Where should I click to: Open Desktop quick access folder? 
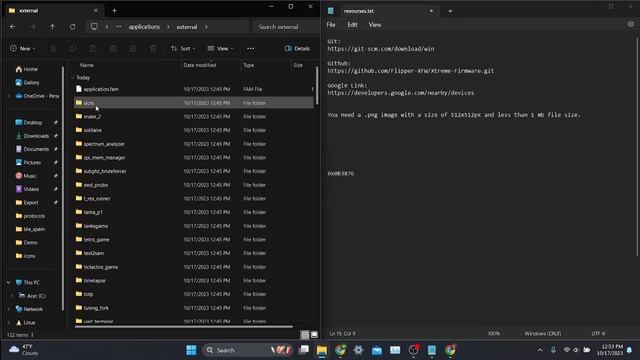pyautogui.click(x=29, y=122)
